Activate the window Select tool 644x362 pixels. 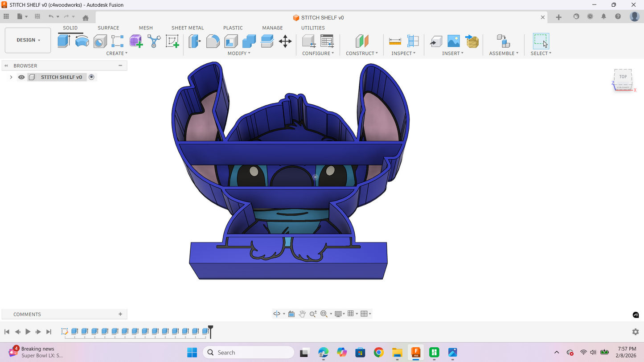click(541, 41)
